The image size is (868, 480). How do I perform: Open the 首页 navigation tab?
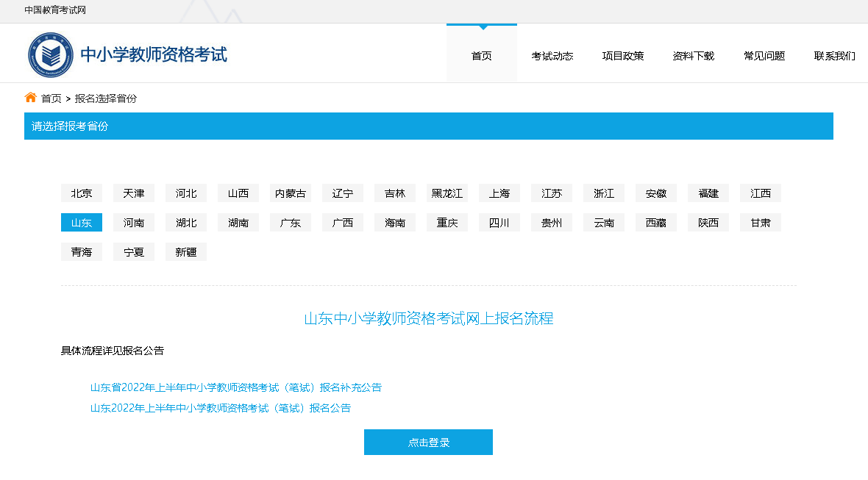coord(481,56)
